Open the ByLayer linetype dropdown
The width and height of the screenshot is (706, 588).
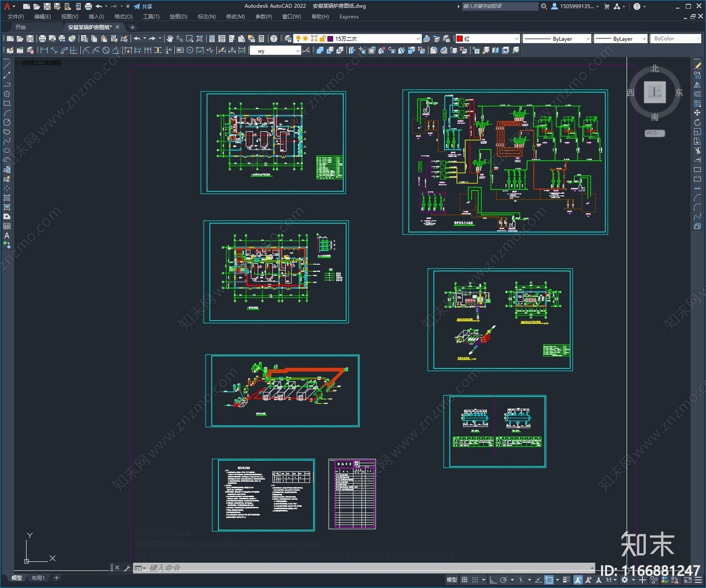pos(587,39)
